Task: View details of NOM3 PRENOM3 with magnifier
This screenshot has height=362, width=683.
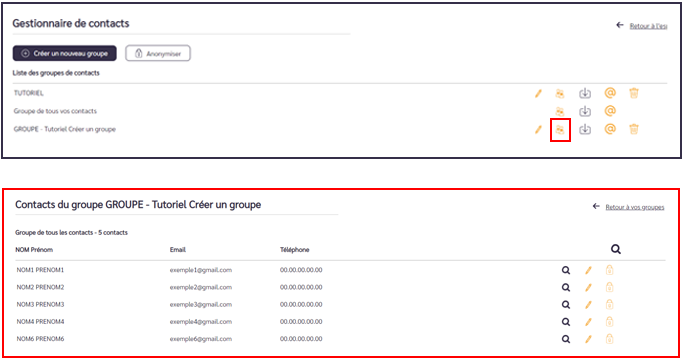Action: (566, 305)
